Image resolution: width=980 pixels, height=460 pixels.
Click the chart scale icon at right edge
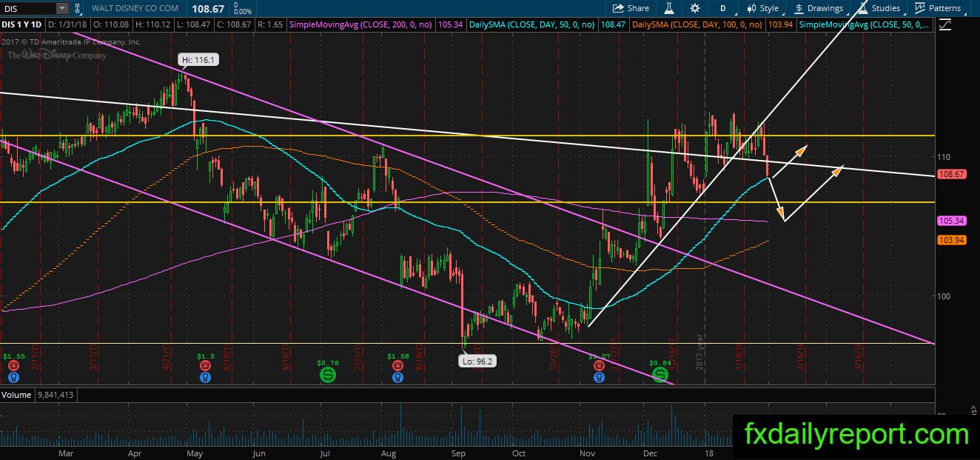point(944,24)
